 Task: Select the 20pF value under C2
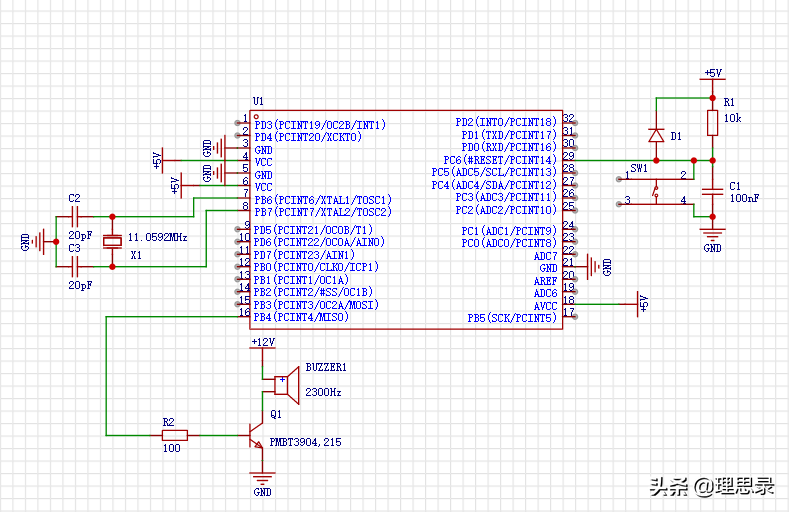[80, 235]
